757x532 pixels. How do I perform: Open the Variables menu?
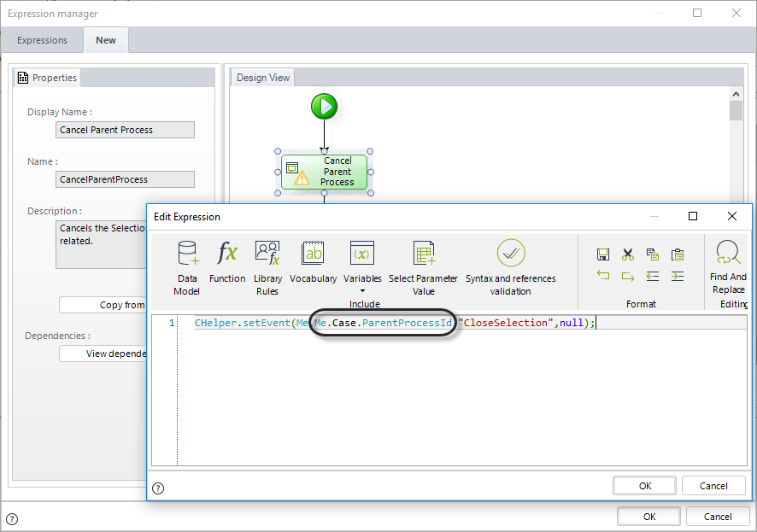[362, 266]
